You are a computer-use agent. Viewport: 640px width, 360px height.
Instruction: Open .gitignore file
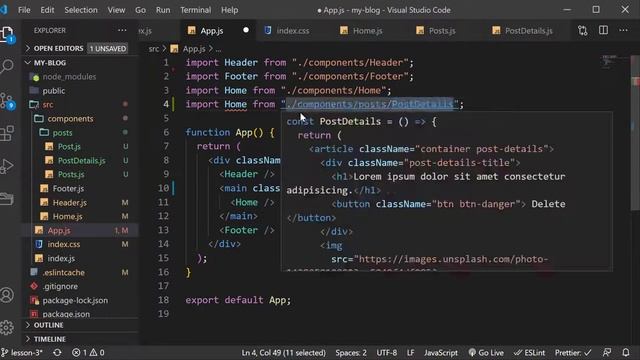pyautogui.click(x=60, y=287)
